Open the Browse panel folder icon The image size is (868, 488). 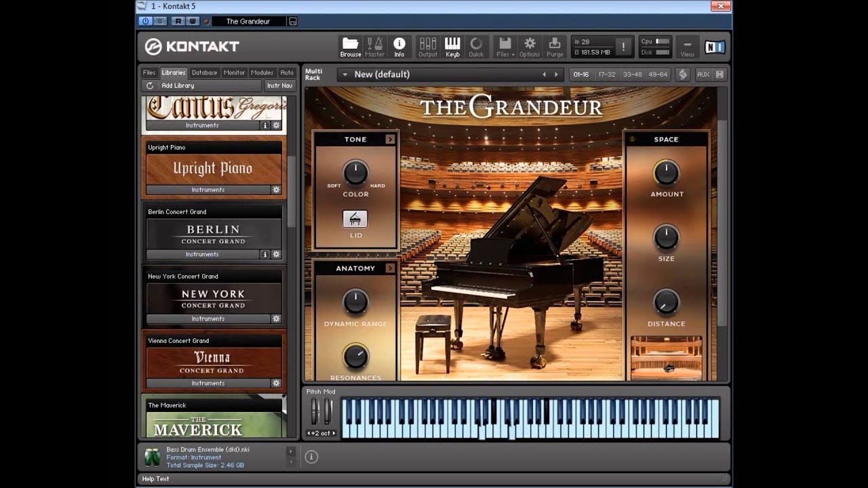[350, 47]
